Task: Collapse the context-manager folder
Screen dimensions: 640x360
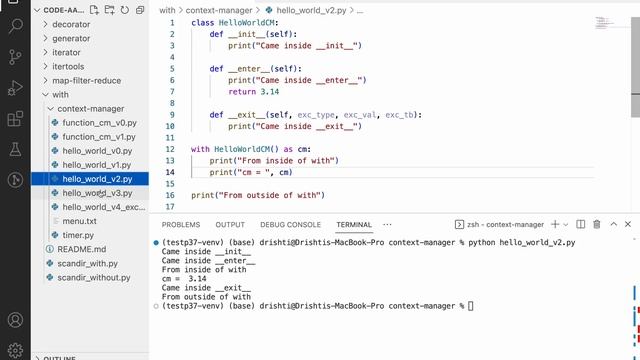Action: click(90, 109)
